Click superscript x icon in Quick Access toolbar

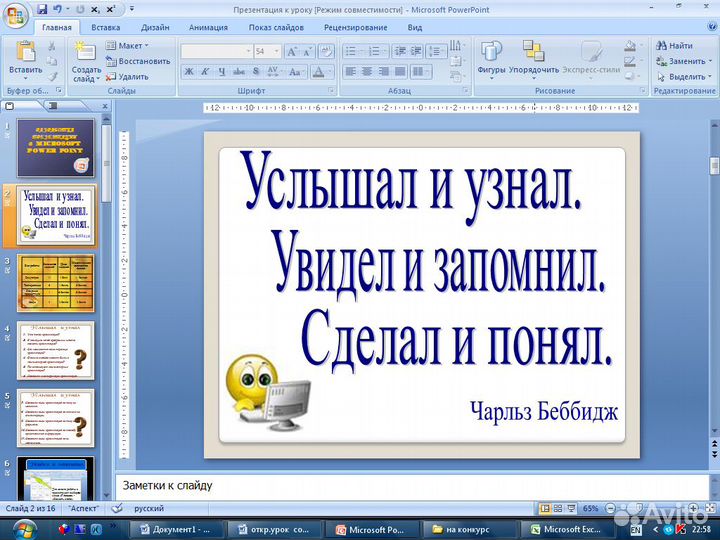tap(111, 9)
